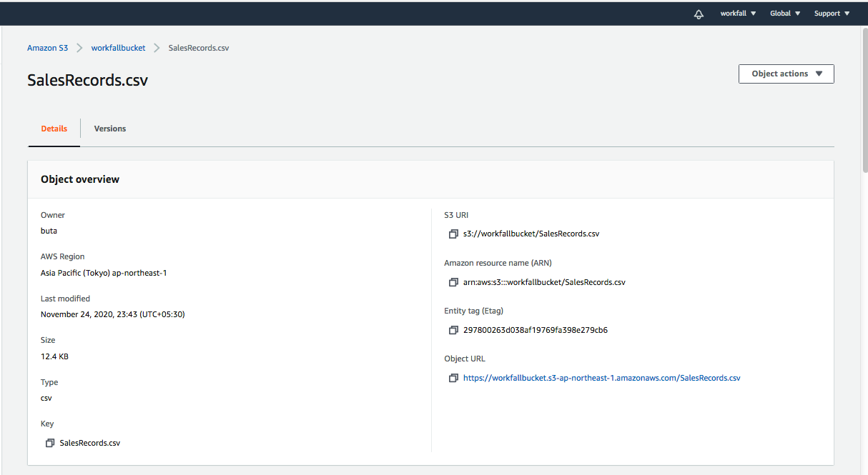Viewport: 868px width, 475px height.
Task: Select the Etag value 297800263d038af19769fa398e279cb6
Action: [x=536, y=330]
